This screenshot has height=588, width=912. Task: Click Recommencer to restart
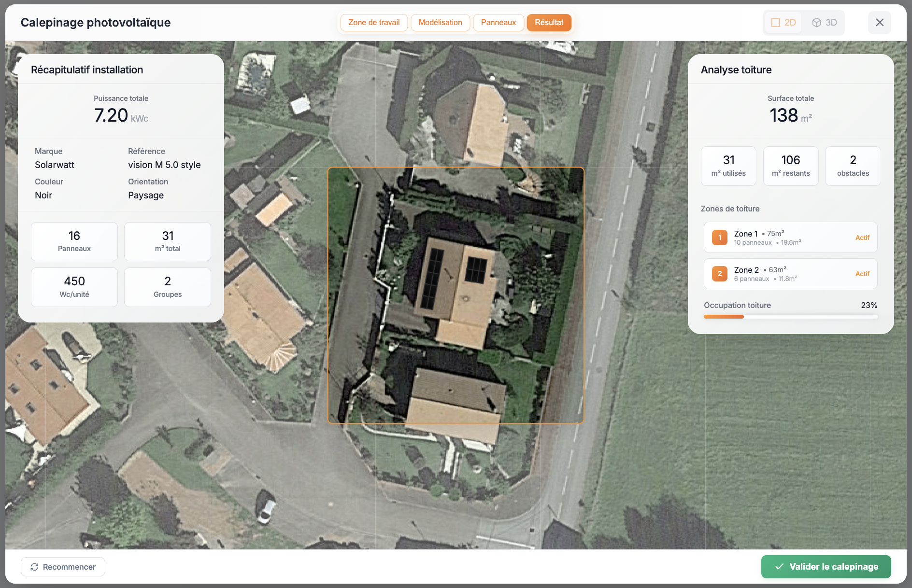(x=63, y=567)
